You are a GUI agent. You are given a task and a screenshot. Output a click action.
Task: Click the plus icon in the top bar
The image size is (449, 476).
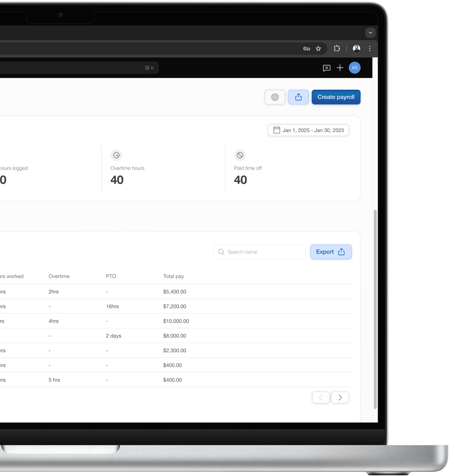click(x=340, y=68)
